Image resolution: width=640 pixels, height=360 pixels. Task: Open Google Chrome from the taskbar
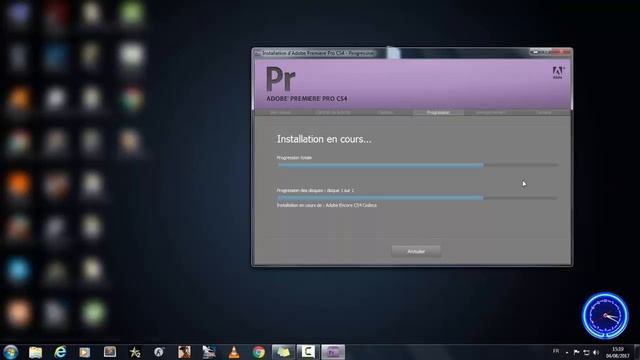coord(258,352)
